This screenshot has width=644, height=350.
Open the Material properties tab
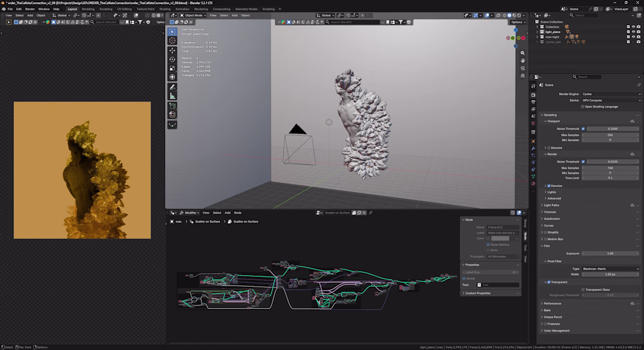pos(533,184)
